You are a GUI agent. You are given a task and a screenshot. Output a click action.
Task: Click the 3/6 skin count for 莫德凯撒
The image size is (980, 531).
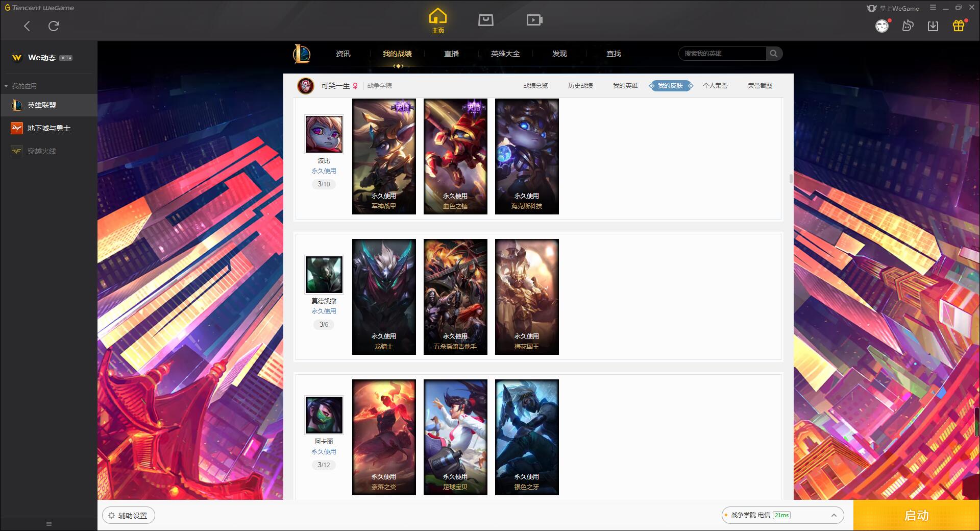324,324
